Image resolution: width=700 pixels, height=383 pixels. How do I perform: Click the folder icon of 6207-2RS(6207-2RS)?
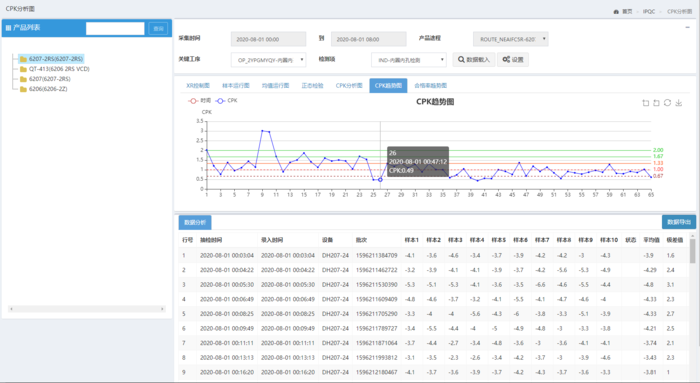(23, 59)
